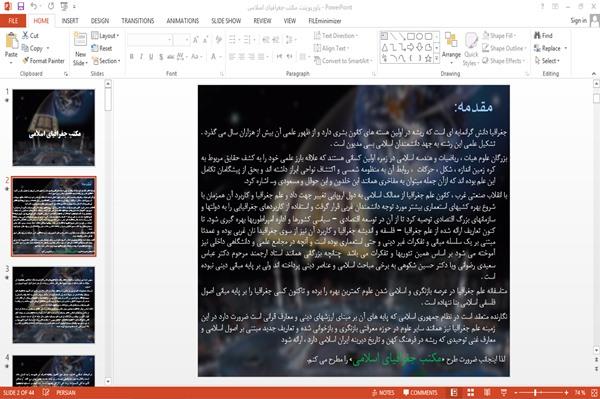Open the FILE tab
Image resolution: width=600 pixels, height=399 pixels.
13,21
